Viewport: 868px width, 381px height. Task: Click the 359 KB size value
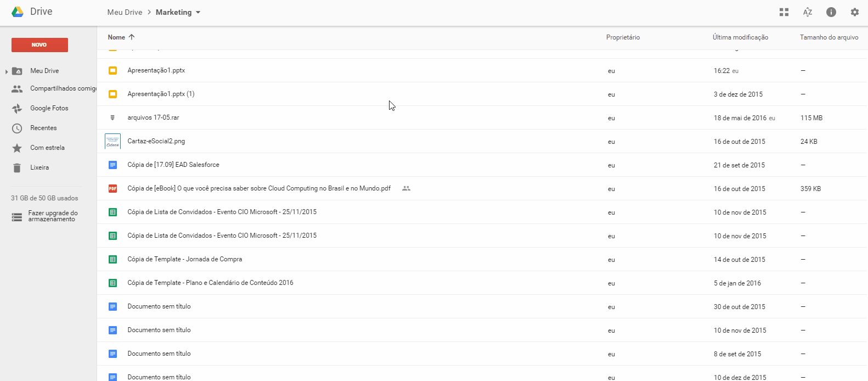[810, 189]
